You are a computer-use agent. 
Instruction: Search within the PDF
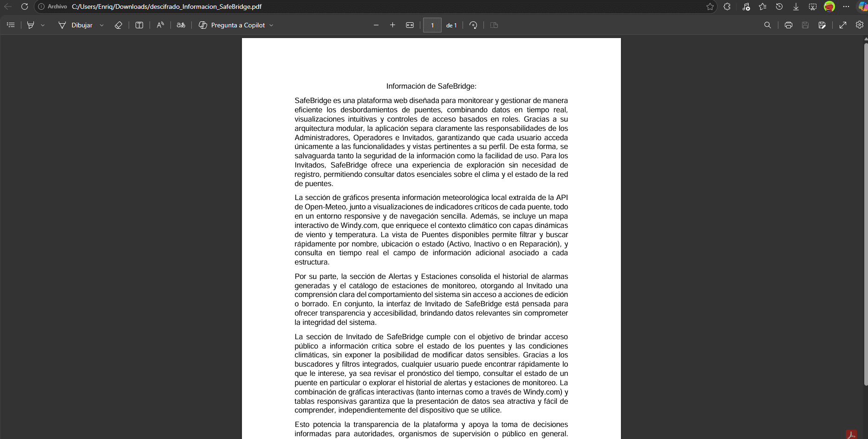pyautogui.click(x=768, y=25)
